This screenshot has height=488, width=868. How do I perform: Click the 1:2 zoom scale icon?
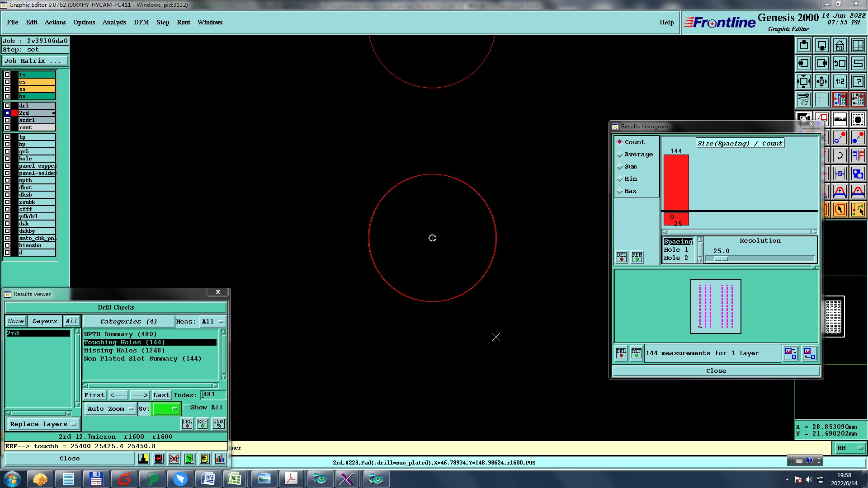tap(840, 82)
